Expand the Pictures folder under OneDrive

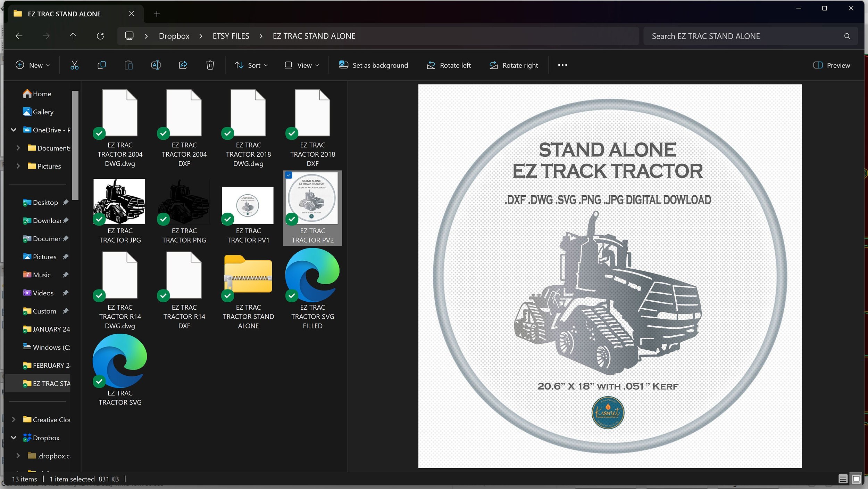pos(18,166)
